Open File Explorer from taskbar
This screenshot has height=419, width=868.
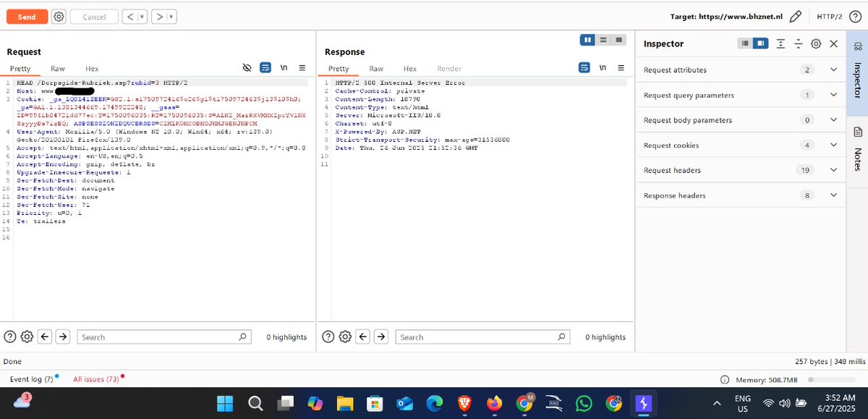(344, 403)
